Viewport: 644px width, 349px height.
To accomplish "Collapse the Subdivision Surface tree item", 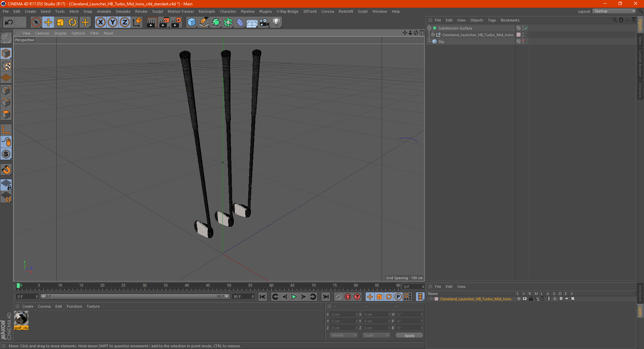I will 429,28.
